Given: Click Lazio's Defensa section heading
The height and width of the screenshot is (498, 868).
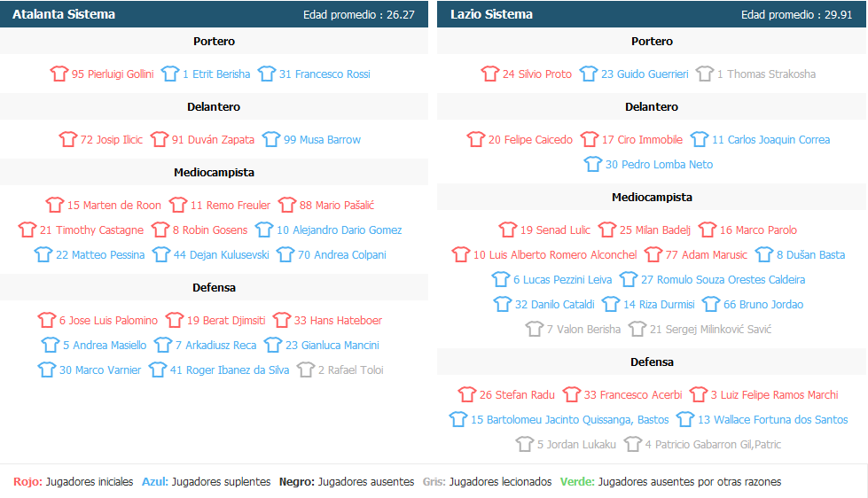Looking at the screenshot, I should [x=652, y=362].
